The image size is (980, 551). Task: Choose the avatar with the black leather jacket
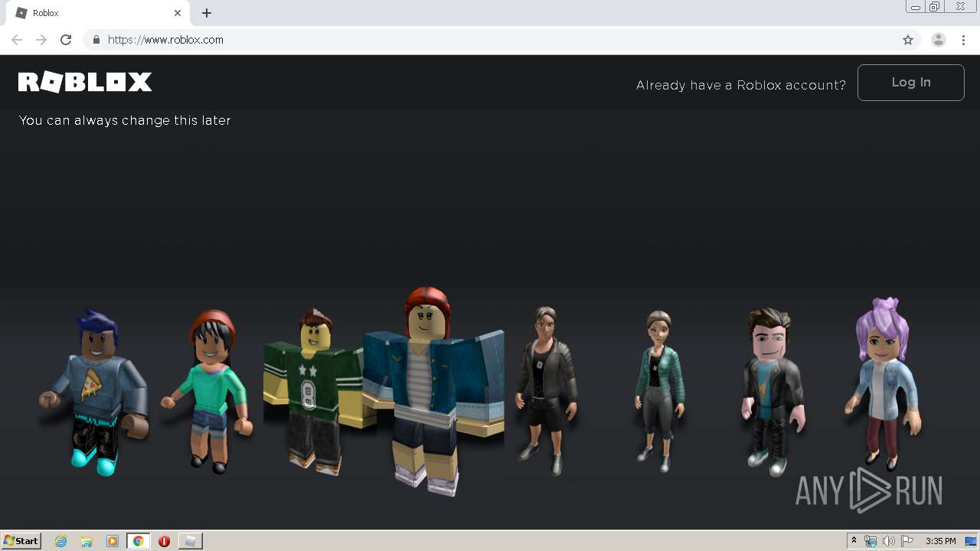[546, 390]
